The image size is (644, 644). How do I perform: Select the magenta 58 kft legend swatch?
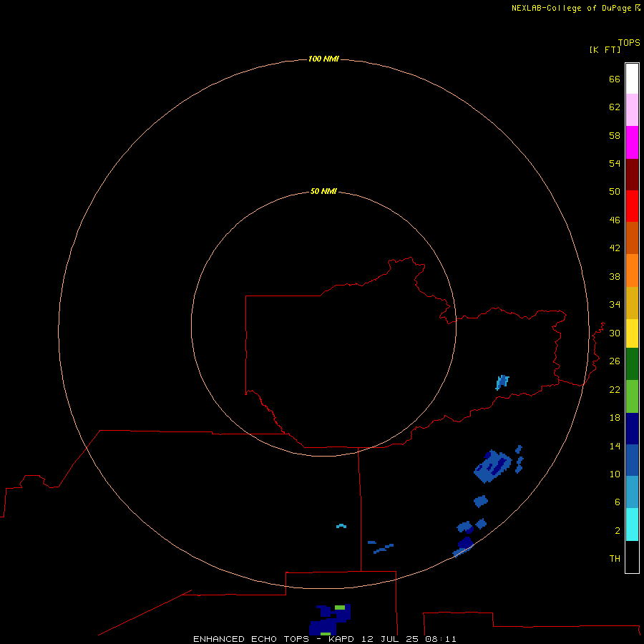[632, 142]
